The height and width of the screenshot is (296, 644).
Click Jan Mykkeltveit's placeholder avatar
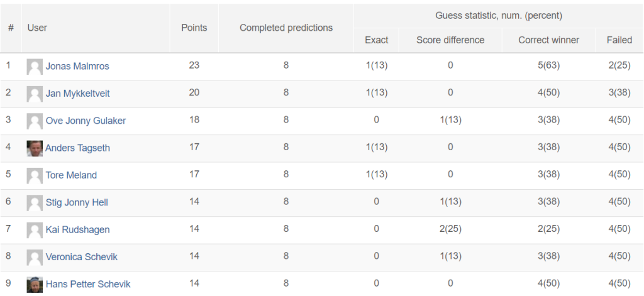click(35, 94)
